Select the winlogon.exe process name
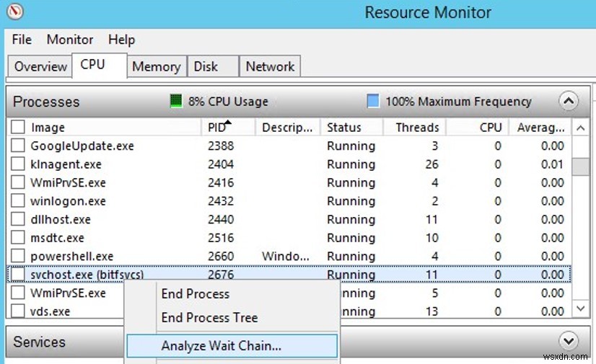Screen dimensions: 596x364 tap(68, 201)
